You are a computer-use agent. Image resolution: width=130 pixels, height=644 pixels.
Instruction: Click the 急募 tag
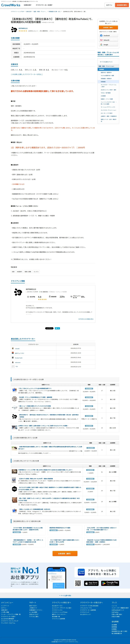pos(13,271)
